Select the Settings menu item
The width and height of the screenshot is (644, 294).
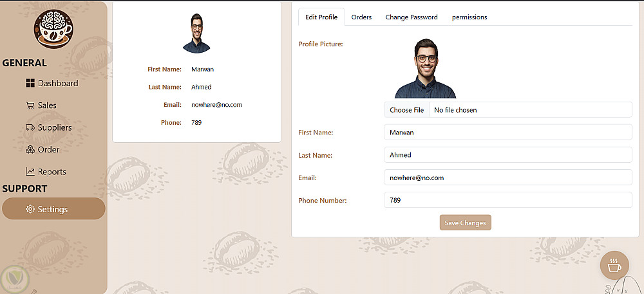pos(53,208)
